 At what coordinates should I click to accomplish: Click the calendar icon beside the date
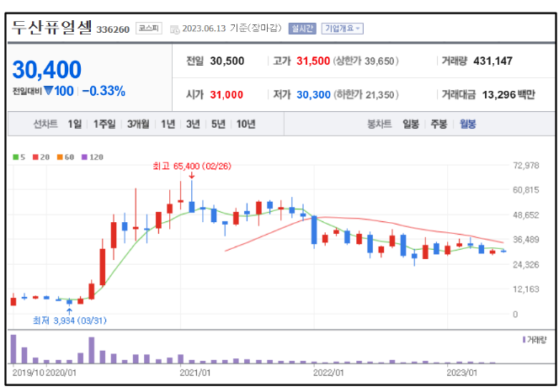175,29
